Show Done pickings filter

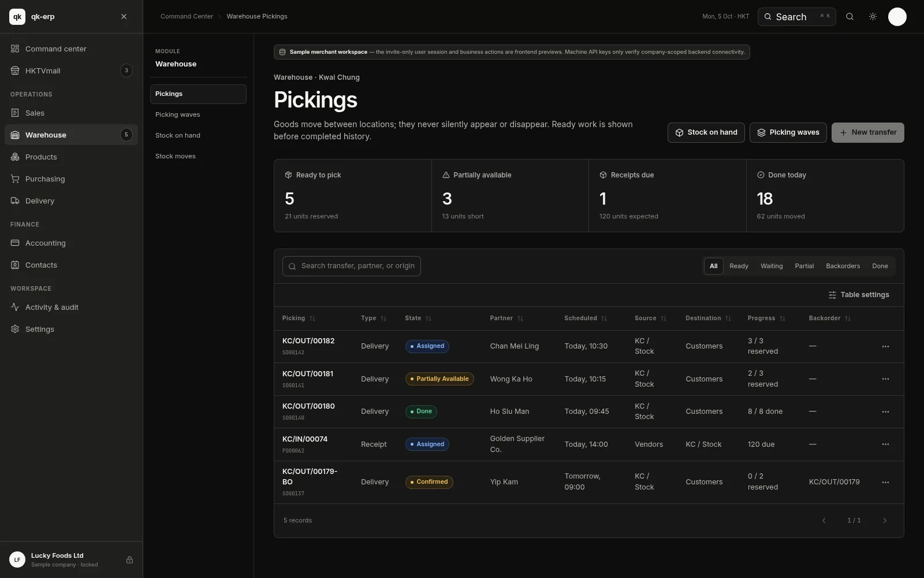(880, 266)
